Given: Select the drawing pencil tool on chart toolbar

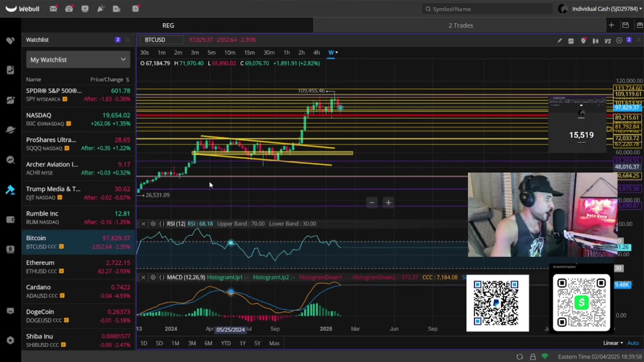Looking at the screenshot, I should pos(559,41).
